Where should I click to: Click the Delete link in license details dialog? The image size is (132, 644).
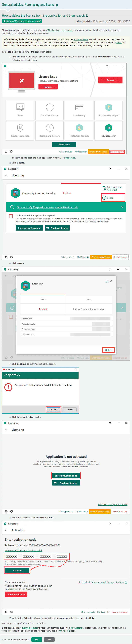108,350
